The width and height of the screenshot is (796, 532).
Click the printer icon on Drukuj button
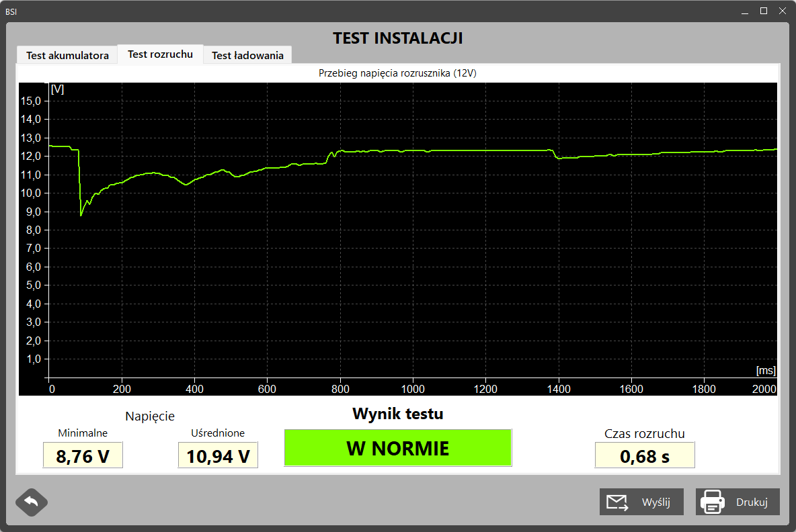click(712, 502)
